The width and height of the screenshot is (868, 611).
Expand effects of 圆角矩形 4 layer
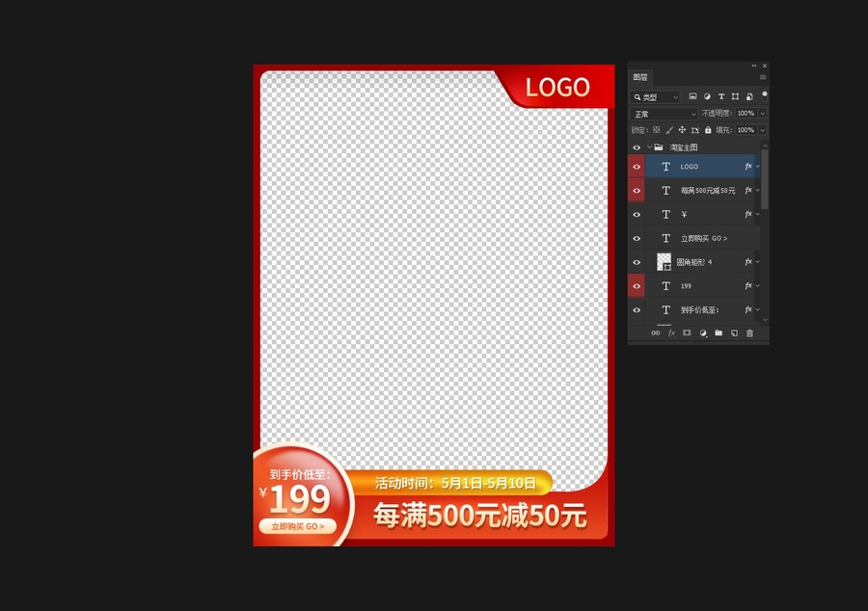point(757,262)
